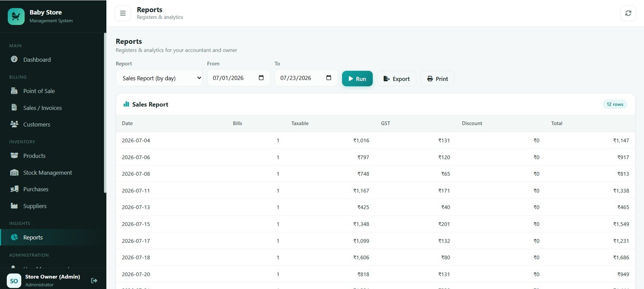Select date cell 2026-07-20

click(136, 274)
